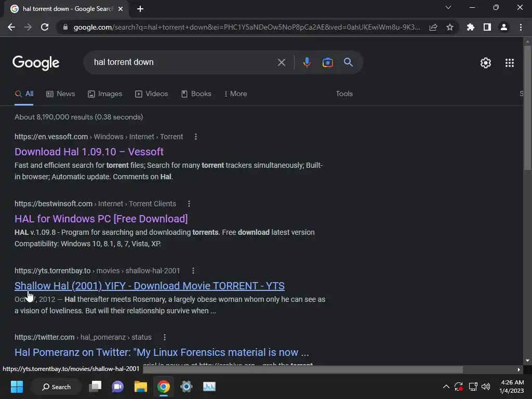532x399 pixels.
Task: Open the Extensions puzzle icon
Action: click(471, 27)
